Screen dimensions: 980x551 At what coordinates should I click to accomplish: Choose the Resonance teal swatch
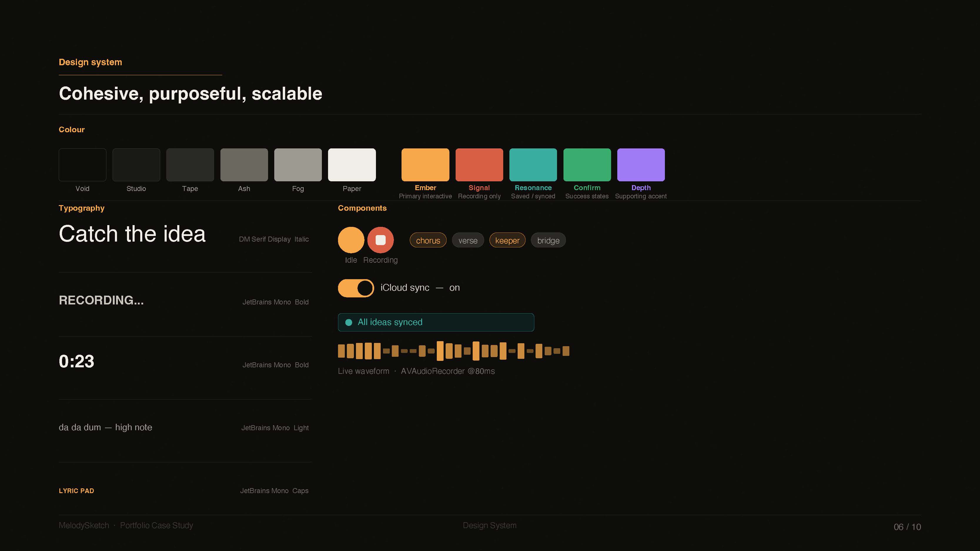(x=533, y=165)
